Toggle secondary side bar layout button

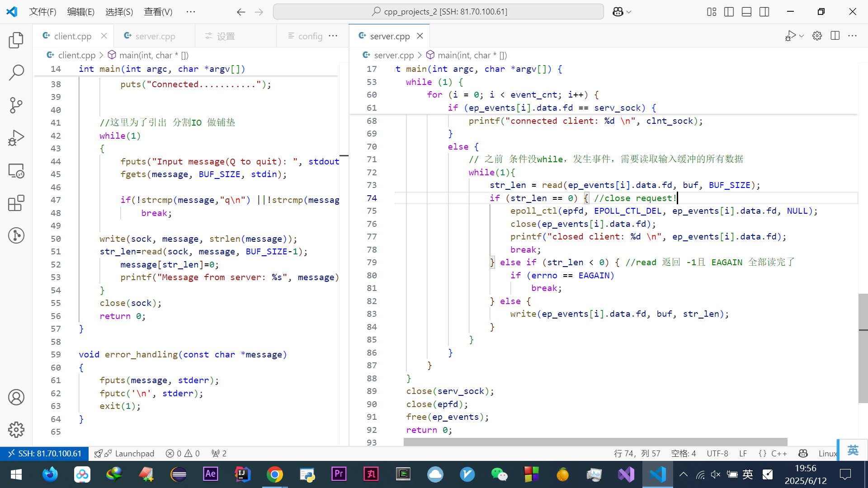coord(764,12)
